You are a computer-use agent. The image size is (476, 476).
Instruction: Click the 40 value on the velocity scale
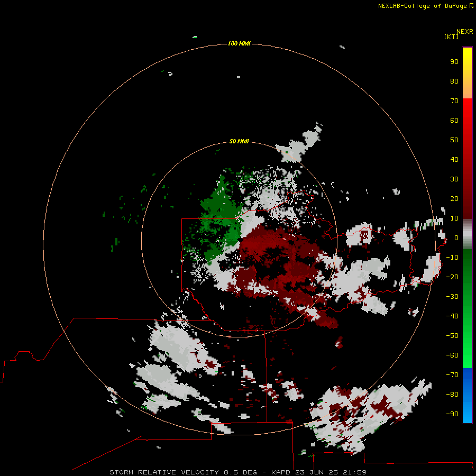(x=454, y=160)
